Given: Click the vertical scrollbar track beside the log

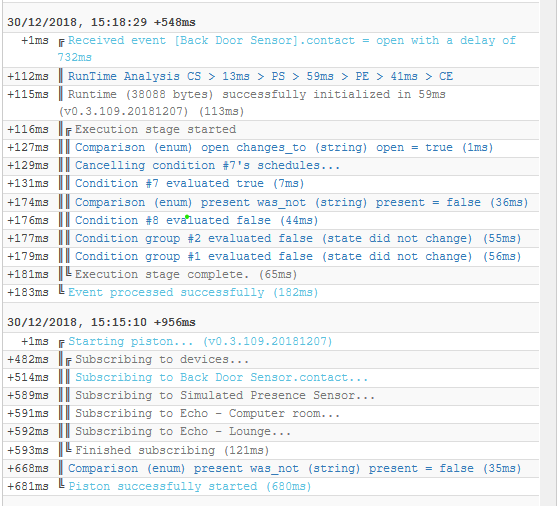Looking at the screenshot, I should pyautogui.click(x=549, y=253).
